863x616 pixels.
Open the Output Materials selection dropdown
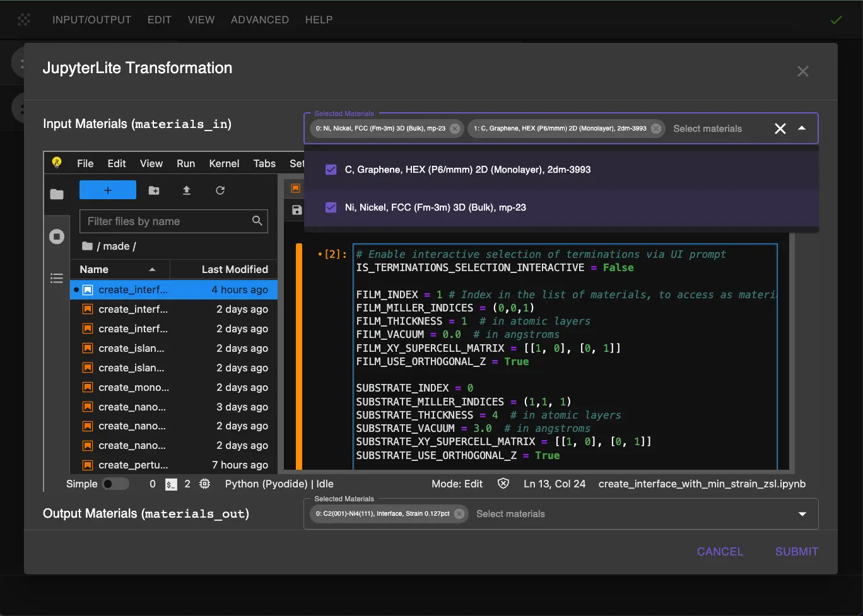(802, 514)
